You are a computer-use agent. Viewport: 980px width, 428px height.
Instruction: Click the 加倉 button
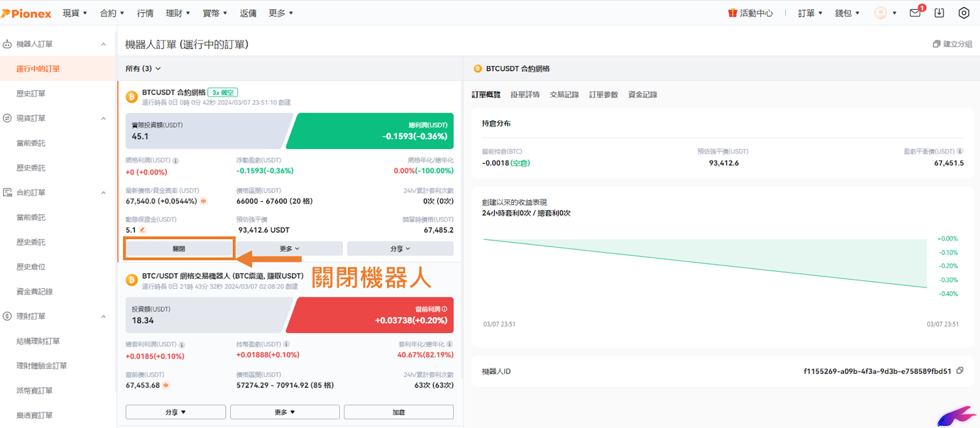click(399, 412)
